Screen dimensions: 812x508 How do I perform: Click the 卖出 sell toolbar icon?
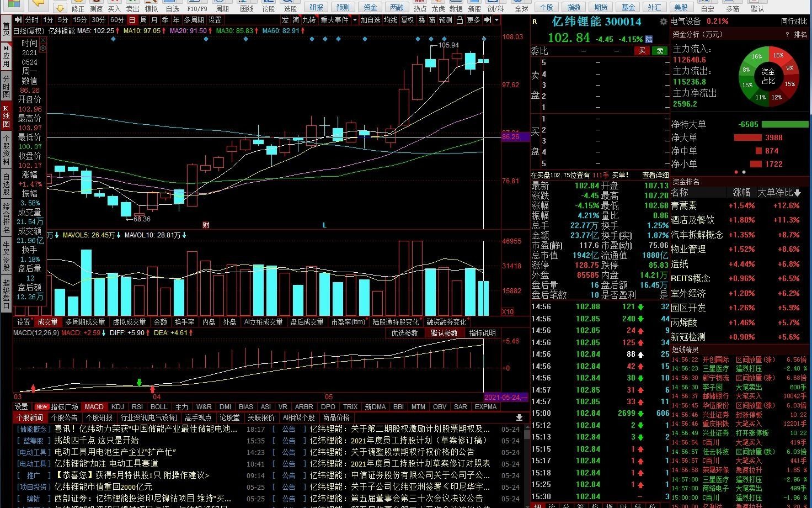(132, 7)
